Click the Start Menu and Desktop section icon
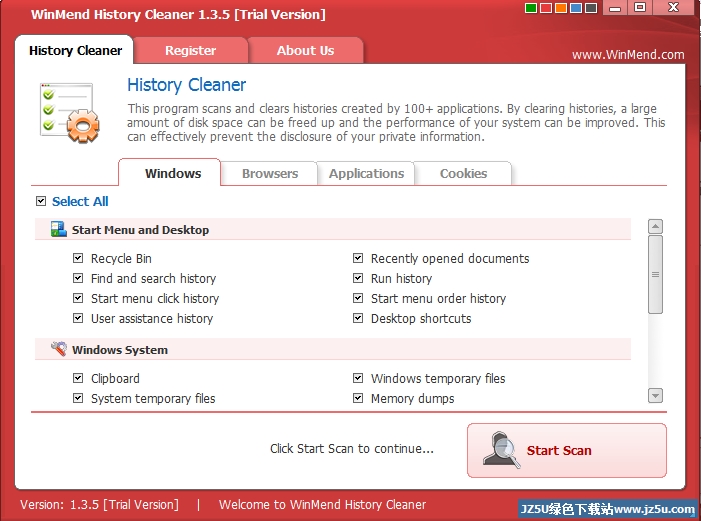The height and width of the screenshot is (521, 701). tap(59, 229)
